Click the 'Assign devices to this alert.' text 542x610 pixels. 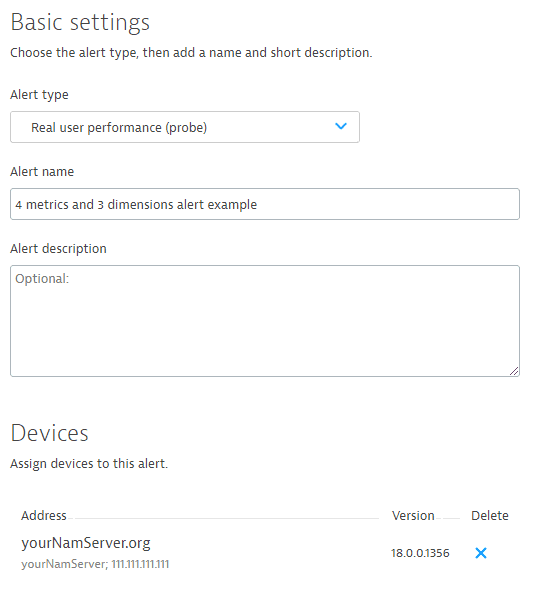click(89, 464)
